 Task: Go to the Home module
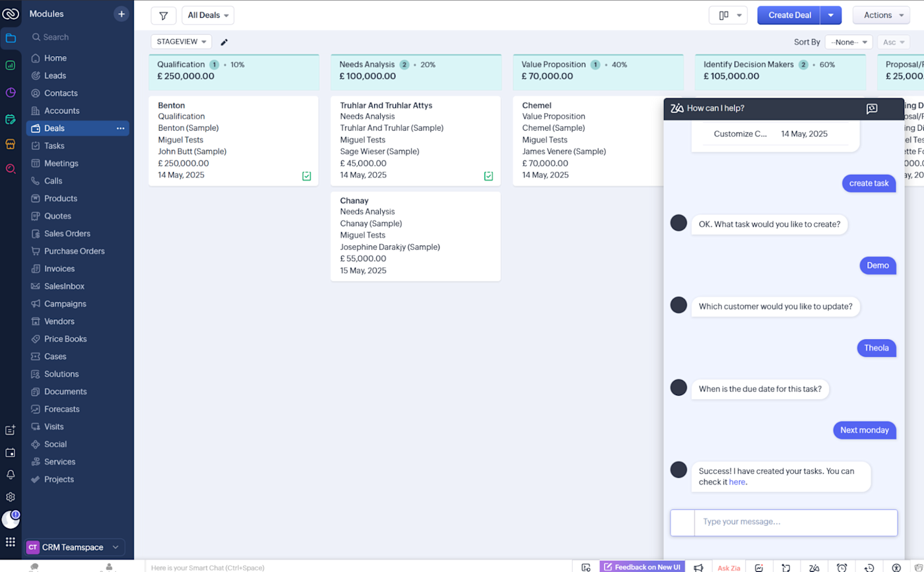tap(55, 58)
